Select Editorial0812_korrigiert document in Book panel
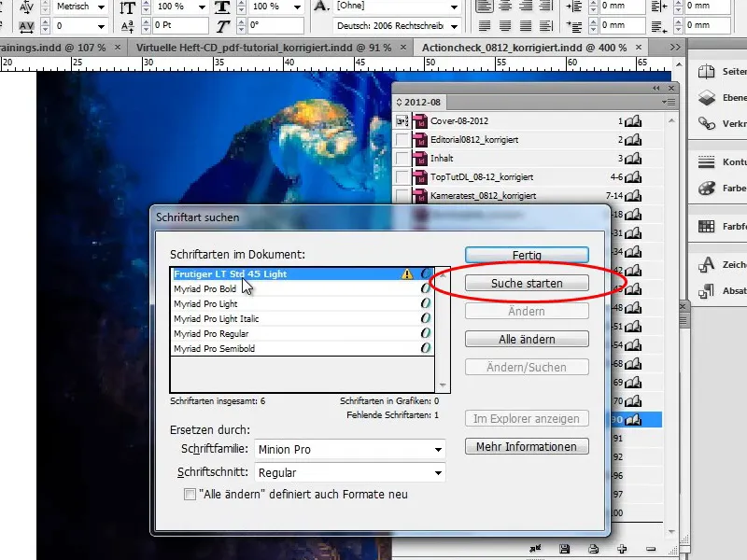 tap(528, 140)
